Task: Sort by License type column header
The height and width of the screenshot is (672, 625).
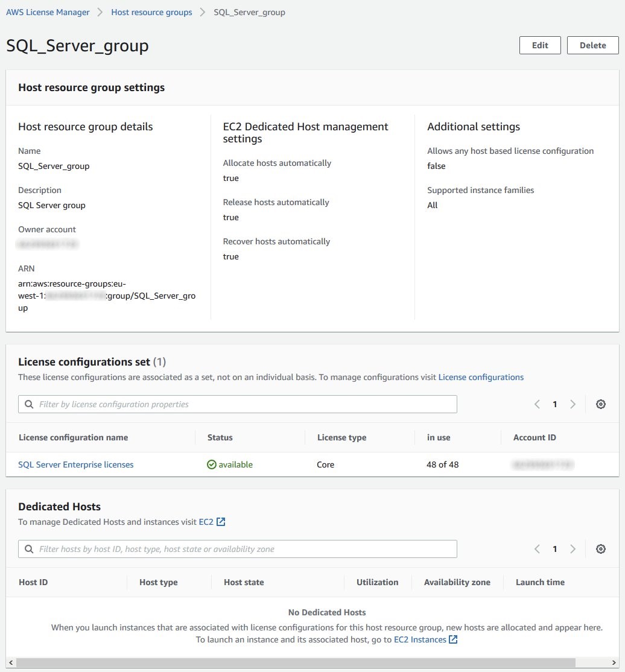Action: click(341, 437)
